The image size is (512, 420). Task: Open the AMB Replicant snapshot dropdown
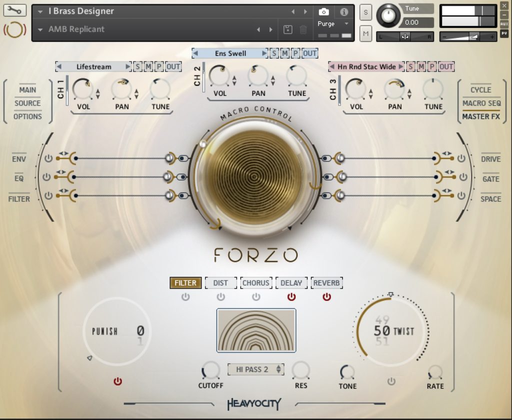(x=40, y=29)
